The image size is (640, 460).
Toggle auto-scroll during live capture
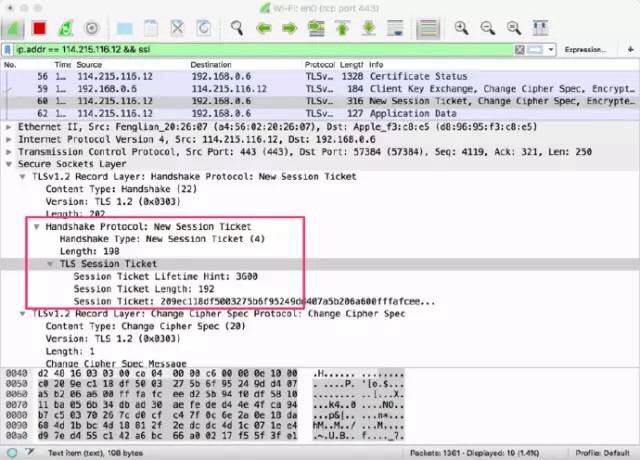tap(395, 28)
